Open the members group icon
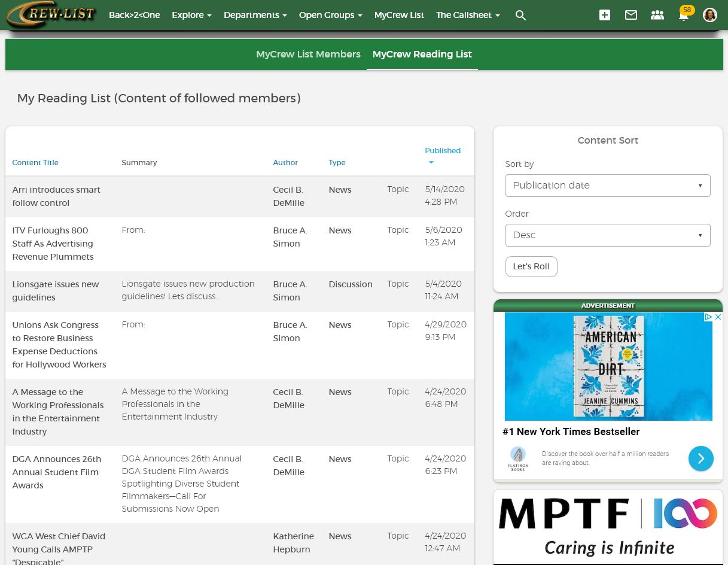Screen dimensions: 728x565 (657, 16)
